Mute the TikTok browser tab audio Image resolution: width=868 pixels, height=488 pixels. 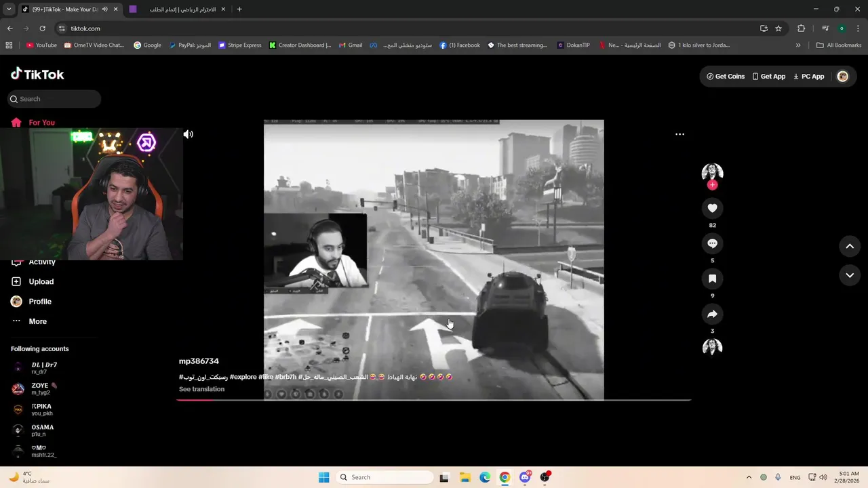[104, 9]
